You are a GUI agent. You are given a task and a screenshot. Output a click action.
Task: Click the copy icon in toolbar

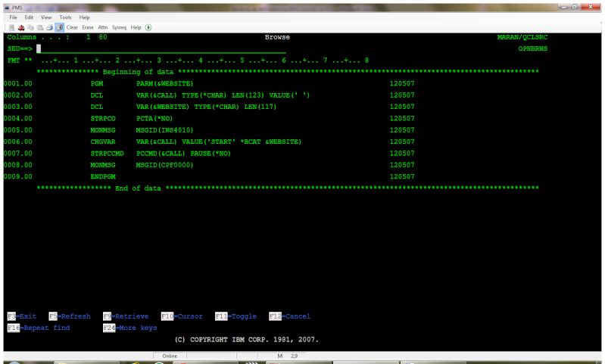pos(30,27)
